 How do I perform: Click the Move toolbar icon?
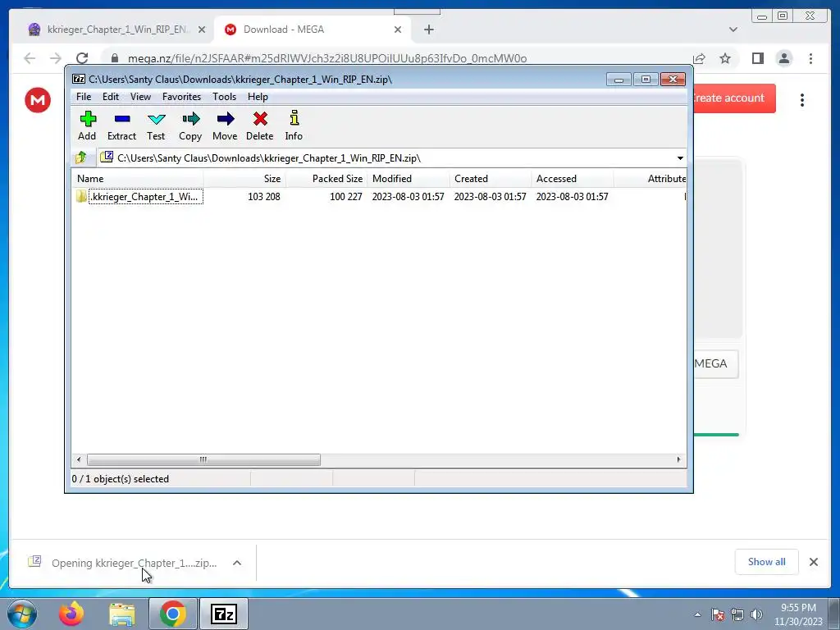click(x=225, y=126)
